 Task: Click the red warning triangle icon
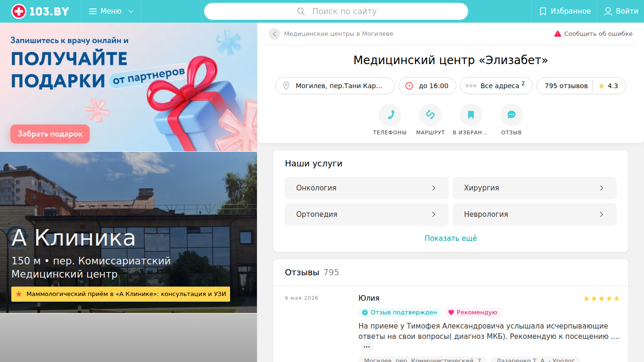(558, 34)
